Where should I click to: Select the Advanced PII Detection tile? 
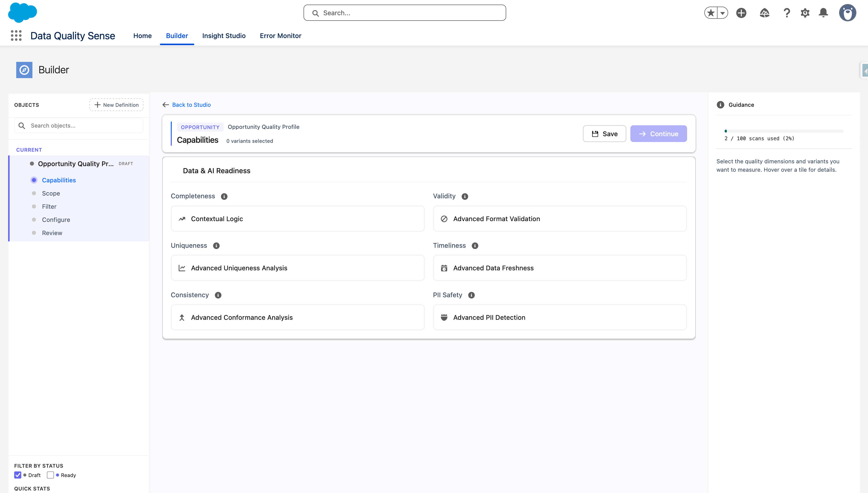click(560, 318)
